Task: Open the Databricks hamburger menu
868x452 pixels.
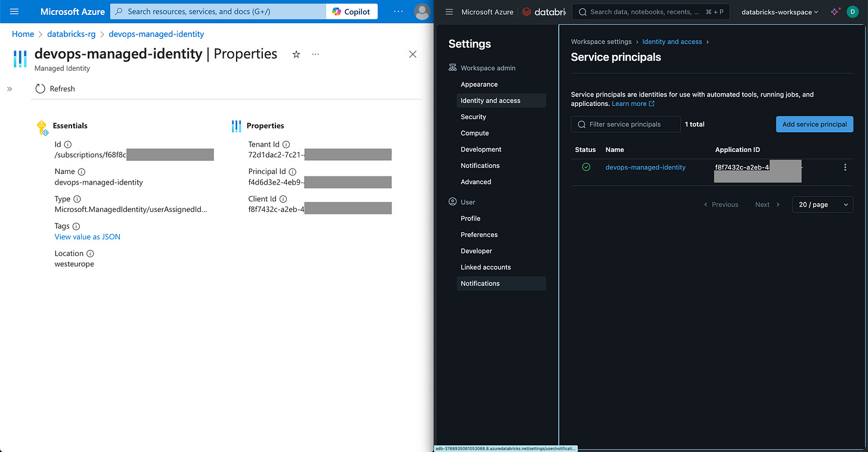Action: pyautogui.click(x=449, y=12)
